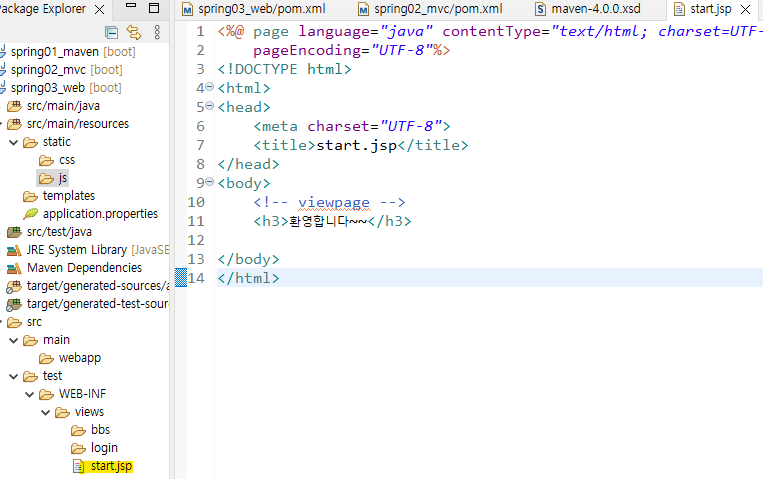Select the css folder
This screenshot has width=763, height=479.
pyautogui.click(x=67, y=160)
